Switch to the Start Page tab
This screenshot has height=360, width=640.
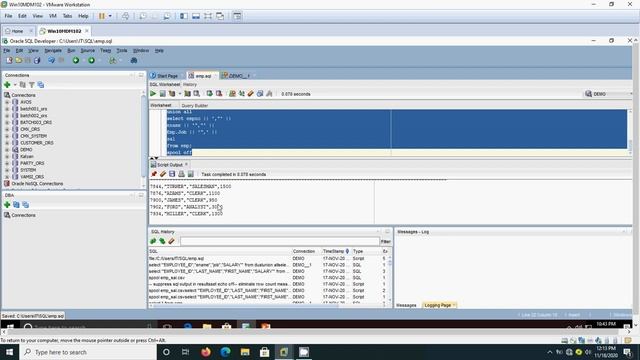coord(164,76)
